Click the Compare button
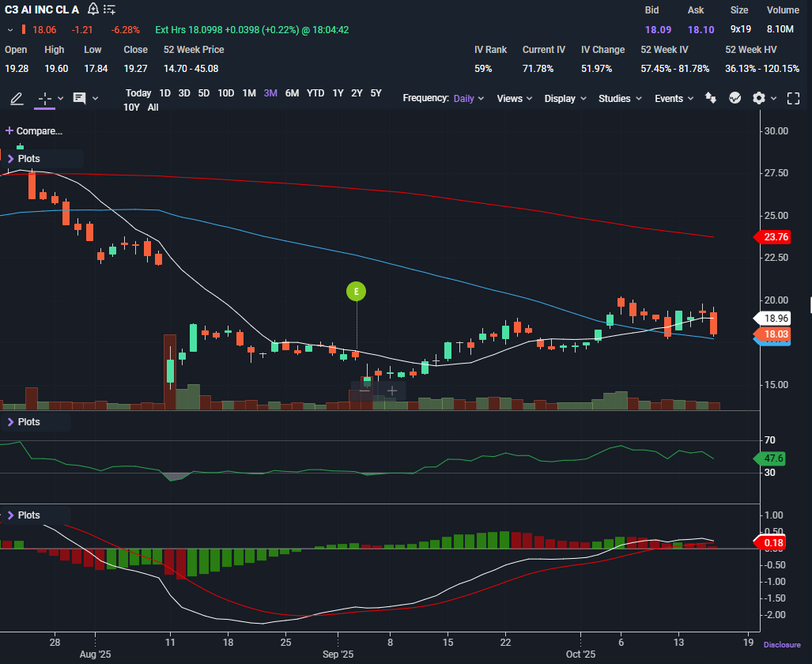812x664 pixels. 34,131
